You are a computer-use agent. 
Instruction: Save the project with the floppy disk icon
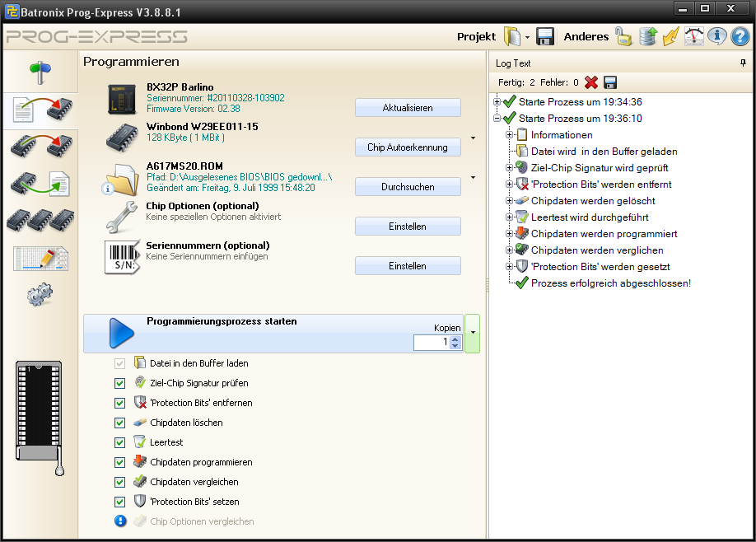pos(545,36)
